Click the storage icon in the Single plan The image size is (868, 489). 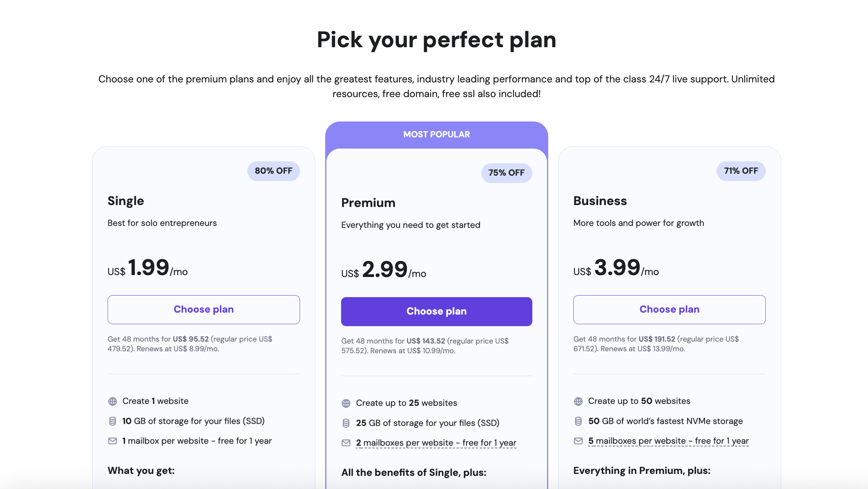[113, 421]
